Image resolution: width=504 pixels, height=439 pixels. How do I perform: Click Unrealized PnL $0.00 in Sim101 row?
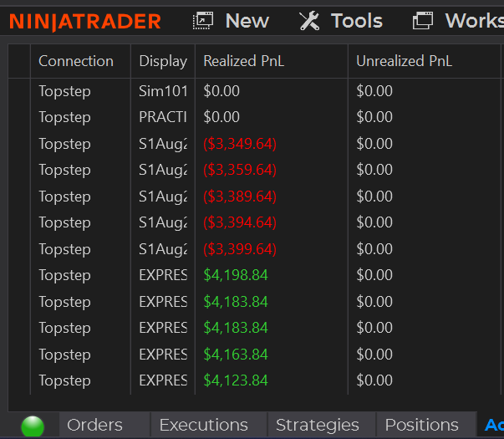pyautogui.click(x=374, y=91)
